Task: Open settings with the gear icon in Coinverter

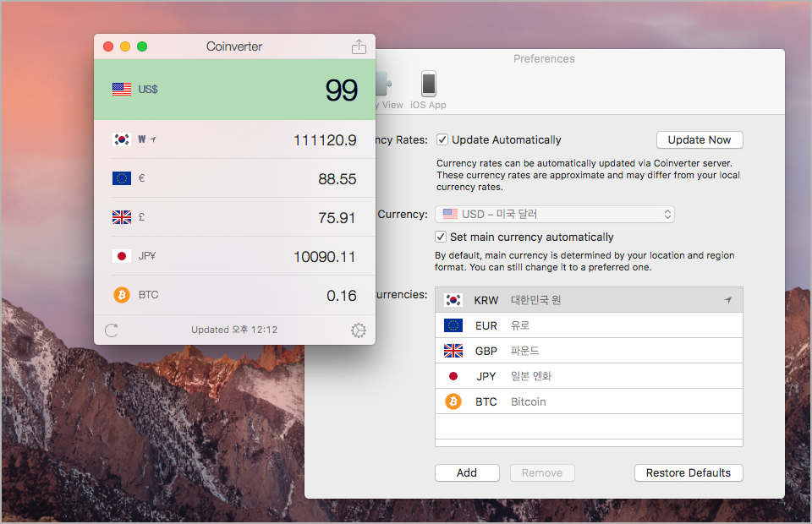Action: coord(359,330)
